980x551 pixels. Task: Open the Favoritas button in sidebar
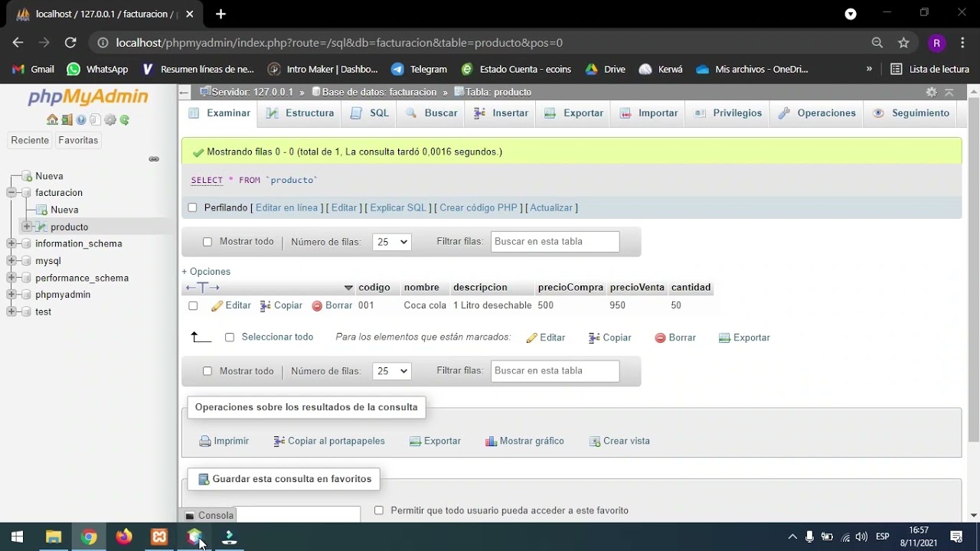(78, 140)
